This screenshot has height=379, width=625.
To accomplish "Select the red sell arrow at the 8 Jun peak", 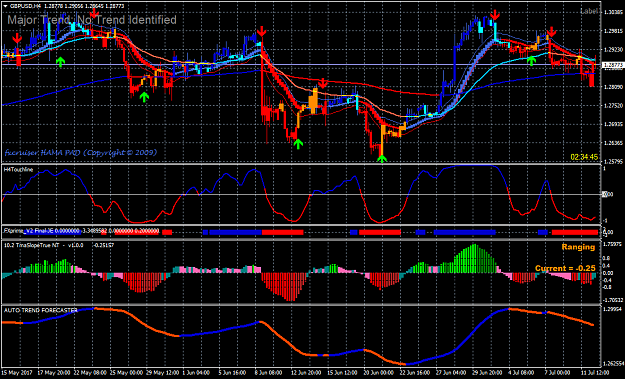I will tap(261, 31).
